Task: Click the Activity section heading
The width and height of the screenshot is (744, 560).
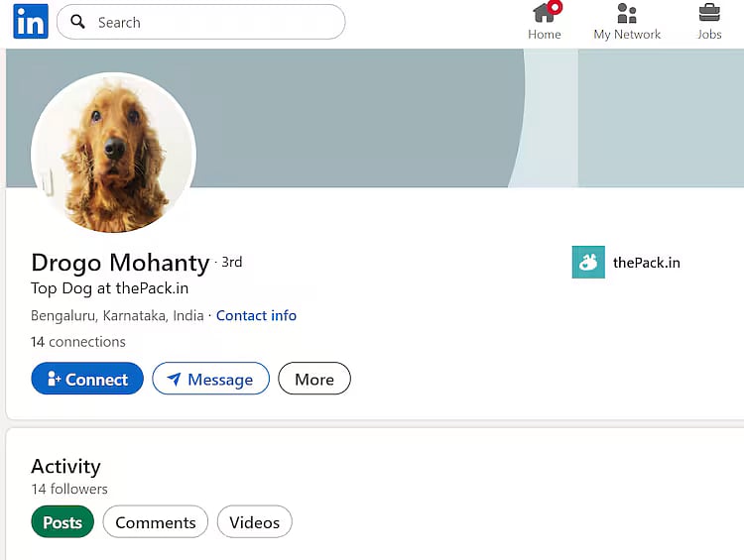Action: coord(65,466)
